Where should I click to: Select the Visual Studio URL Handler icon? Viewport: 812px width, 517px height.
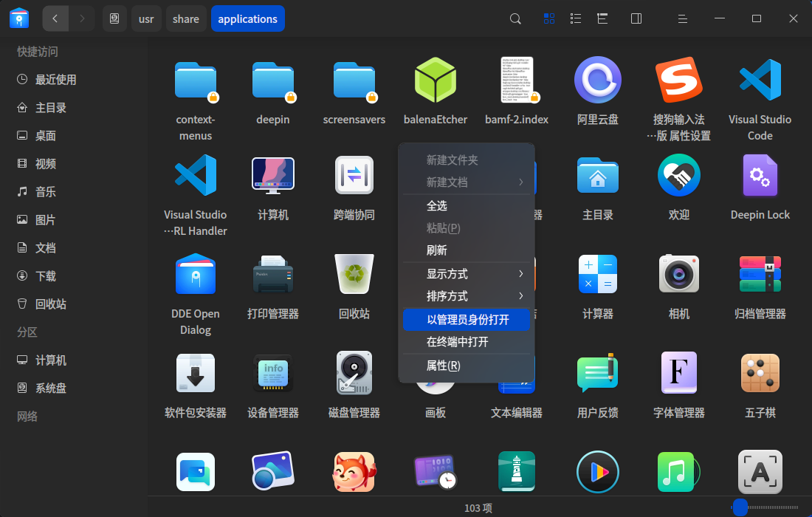(x=195, y=175)
